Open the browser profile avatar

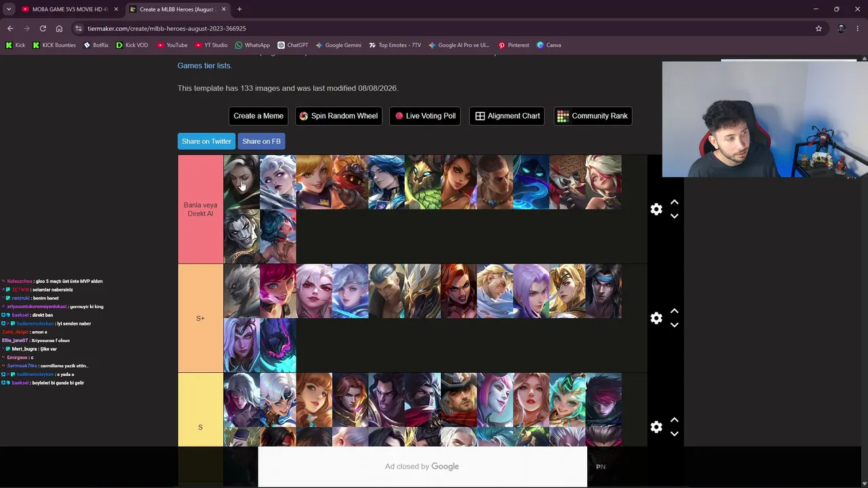click(842, 28)
